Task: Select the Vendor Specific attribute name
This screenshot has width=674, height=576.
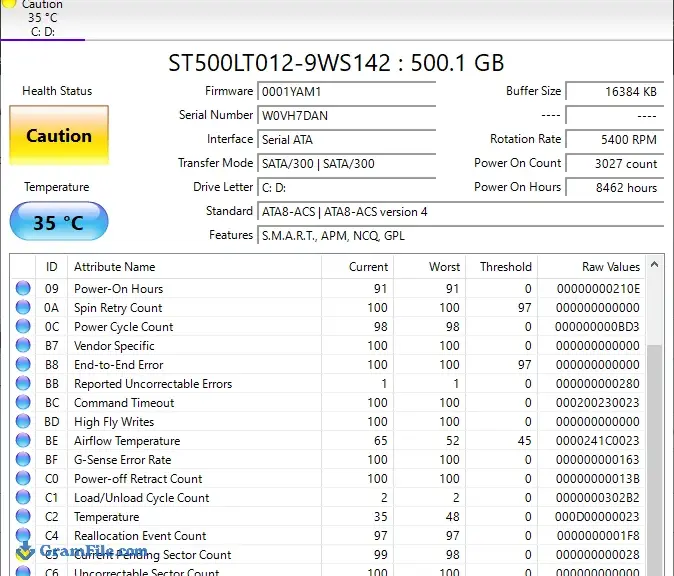Action: click(x=114, y=346)
